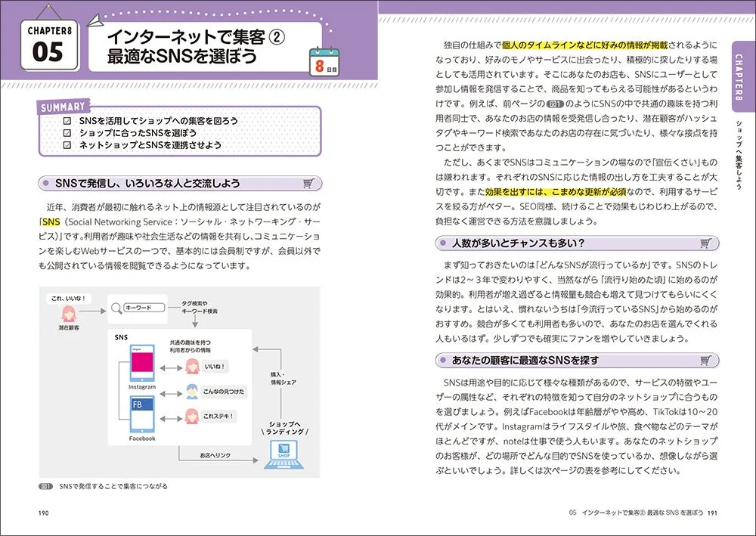Click the CHAPTER8 05 badge
The image size is (756, 536).
(49, 45)
